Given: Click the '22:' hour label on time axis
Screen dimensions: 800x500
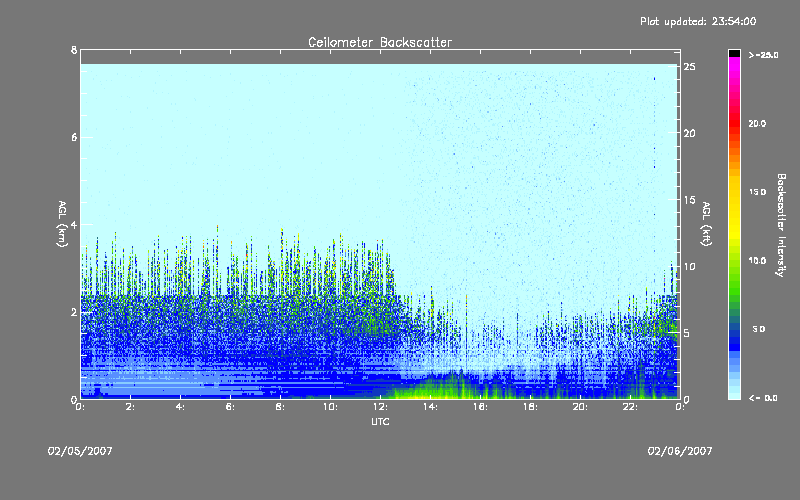Looking at the screenshot, I should 631,407.
